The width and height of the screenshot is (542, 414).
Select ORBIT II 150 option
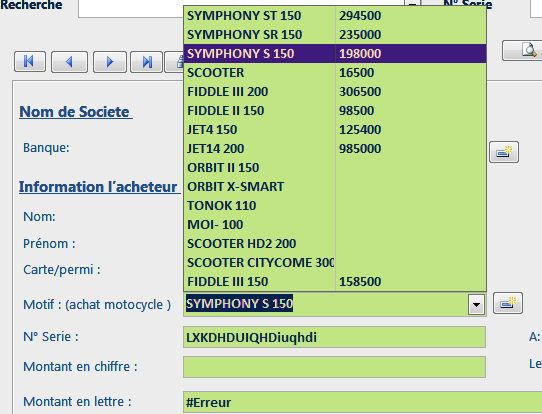tap(335, 168)
